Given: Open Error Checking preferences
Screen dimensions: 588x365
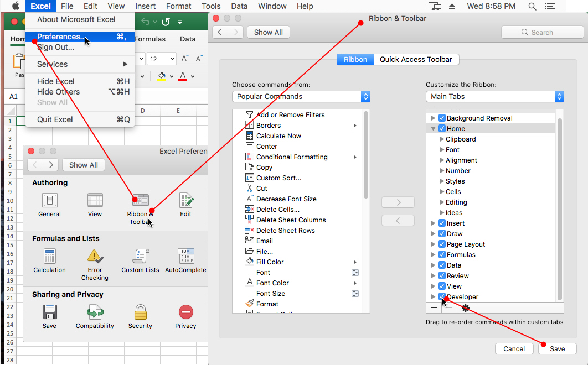Looking at the screenshot, I should coord(95,257).
